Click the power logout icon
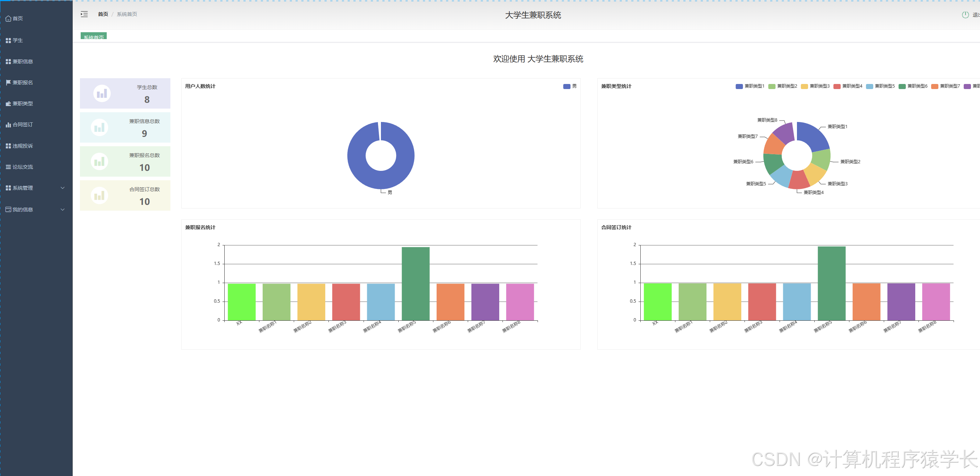 [965, 15]
